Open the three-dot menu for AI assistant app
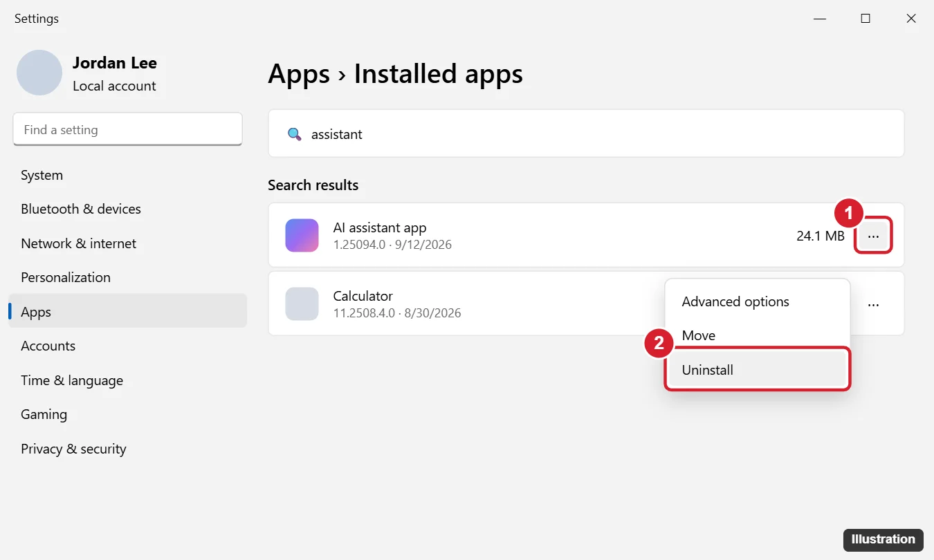The height and width of the screenshot is (560, 934). 874,236
